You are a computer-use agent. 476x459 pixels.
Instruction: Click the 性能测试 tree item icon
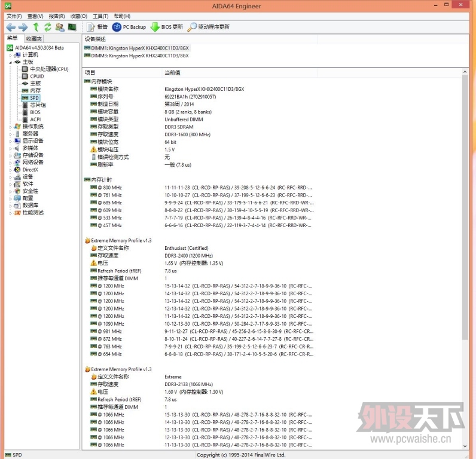pyautogui.click(x=17, y=213)
